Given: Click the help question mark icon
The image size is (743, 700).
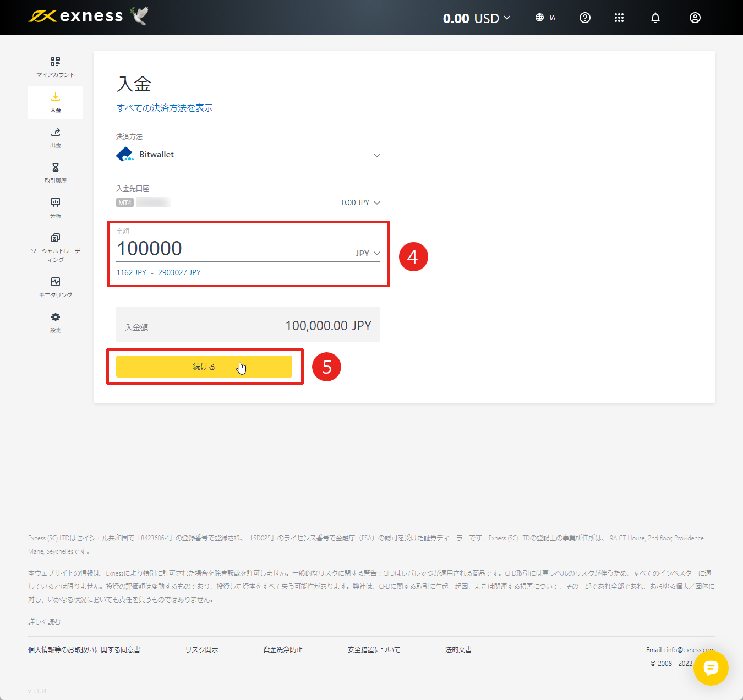Looking at the screenshot, I should tap(584, 18).
